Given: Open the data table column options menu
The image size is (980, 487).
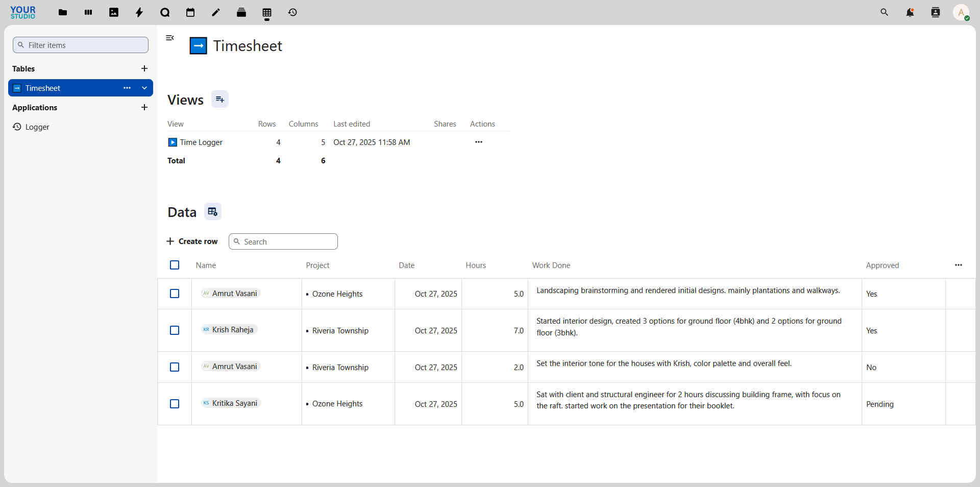Looking at the screenshot, I should pos(959,265).
